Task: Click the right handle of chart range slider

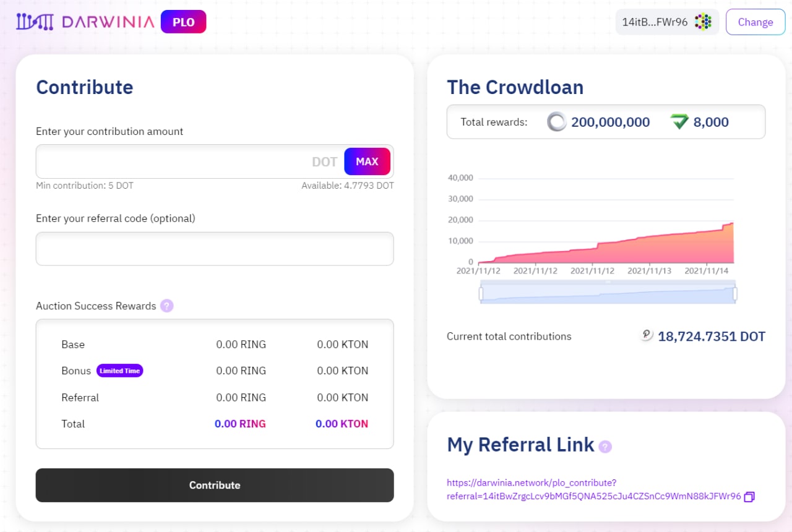Action: (x=734, y=293)
